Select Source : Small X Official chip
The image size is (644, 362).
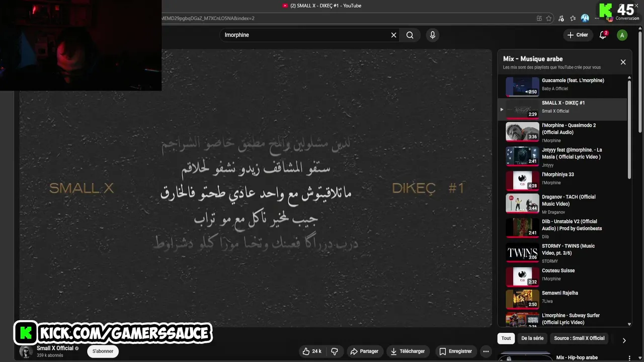coord(579,338)
